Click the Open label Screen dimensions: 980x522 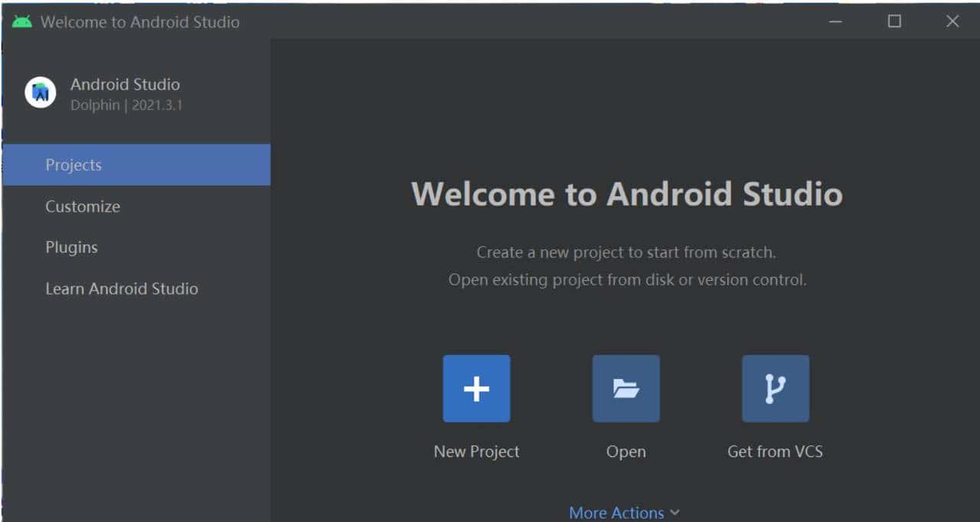coord(626,451)
